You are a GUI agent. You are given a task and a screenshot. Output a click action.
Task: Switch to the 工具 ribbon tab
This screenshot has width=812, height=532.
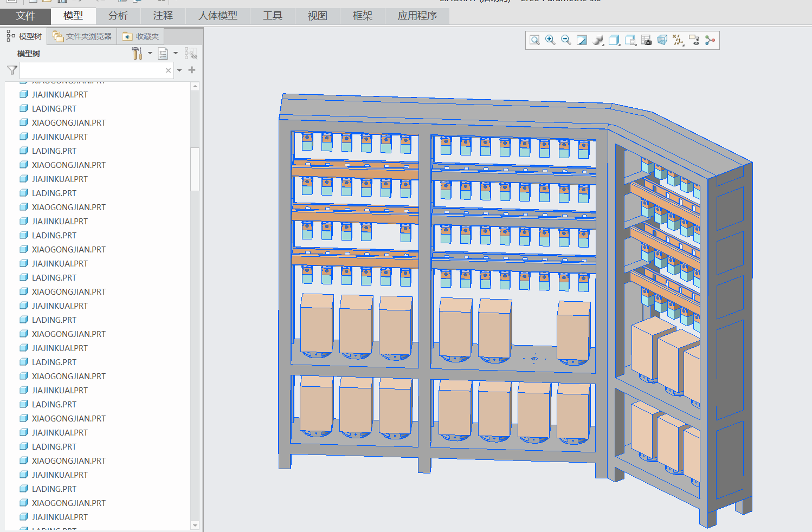(273, 16)
